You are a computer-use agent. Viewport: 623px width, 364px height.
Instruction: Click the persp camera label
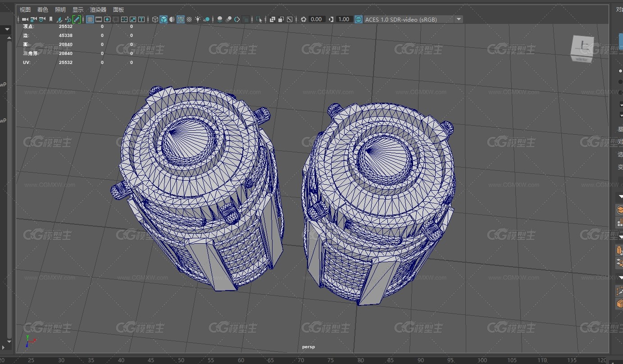[309, 347]
